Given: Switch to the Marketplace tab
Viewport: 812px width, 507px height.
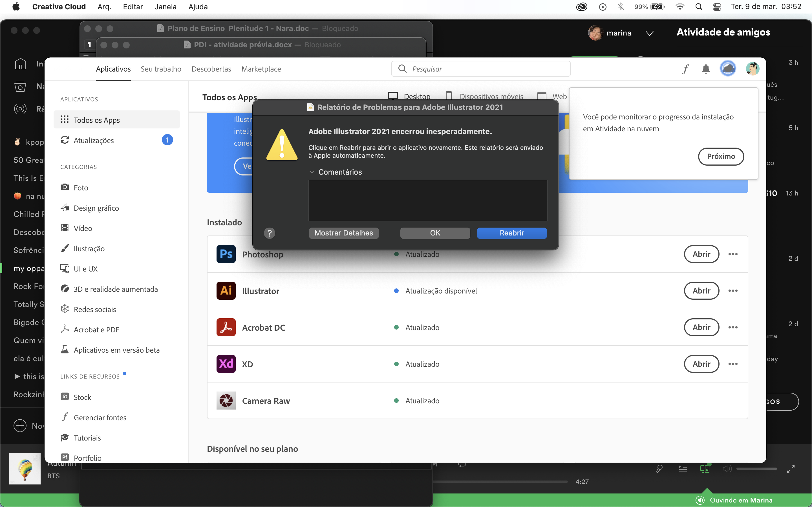Looking at the screenshot, I should pyautogui.click(x=261, y=69).
